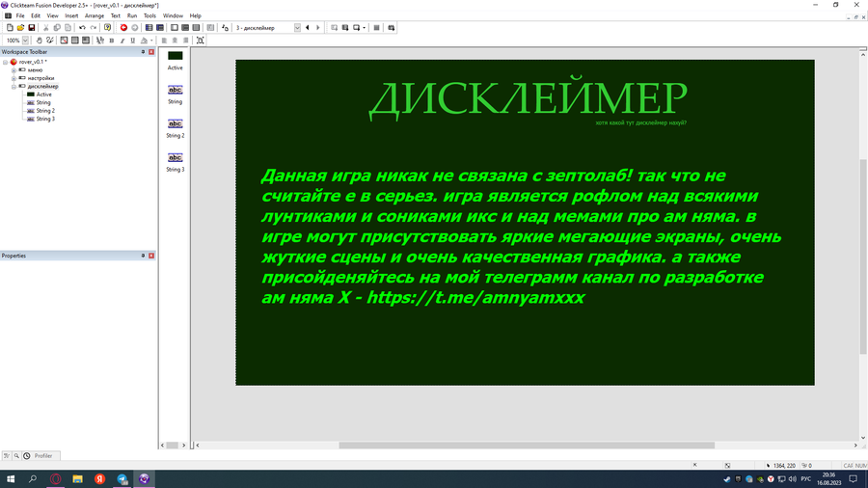
Task: Open the File menu
Action: [x=20, y=16]
